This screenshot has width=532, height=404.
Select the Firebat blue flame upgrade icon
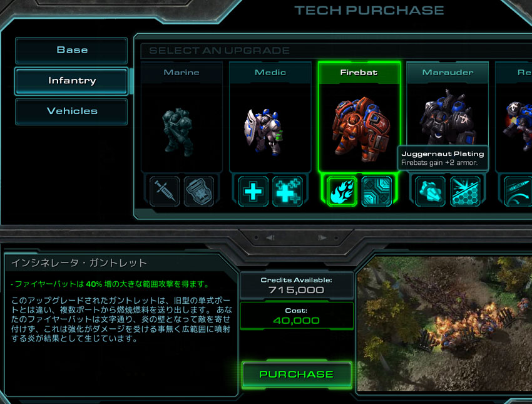coord(342,192)
